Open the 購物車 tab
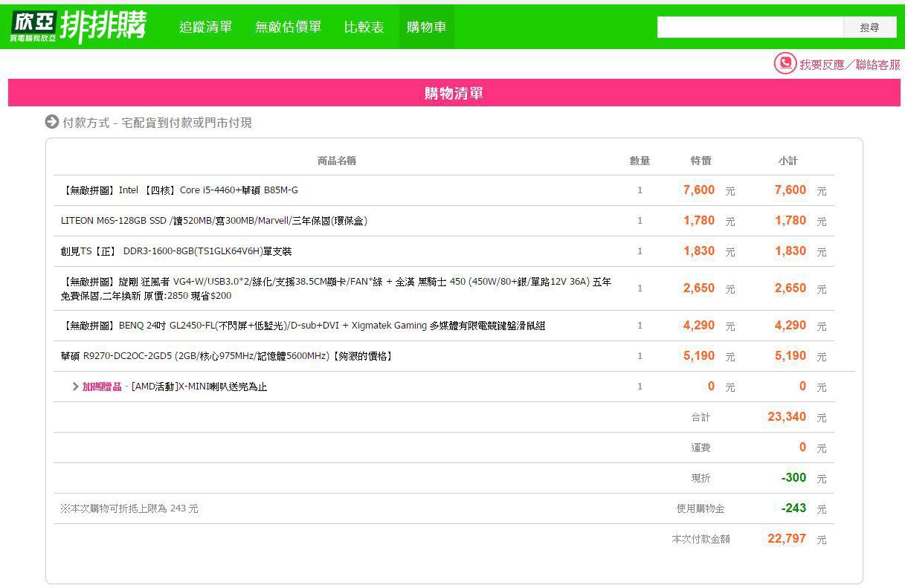 click(x=427, y=27)
